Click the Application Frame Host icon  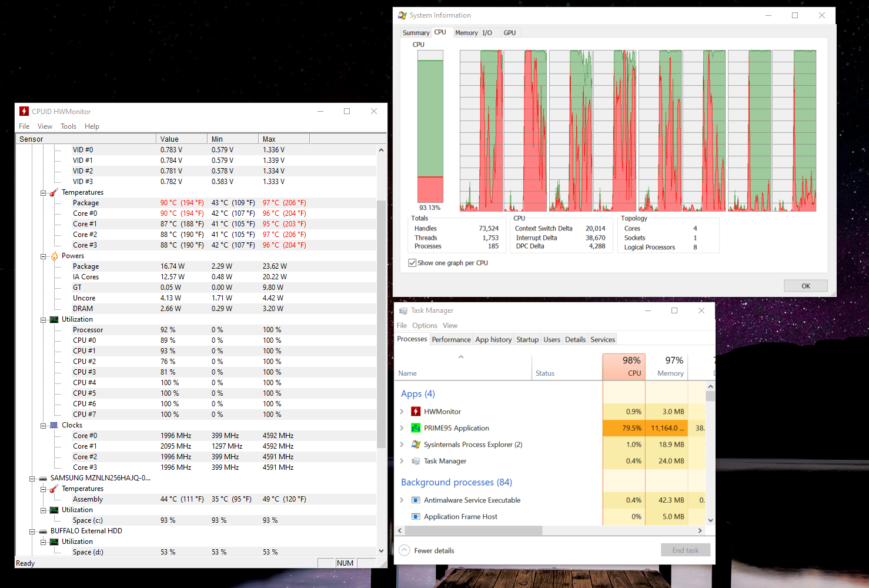[416, 517]
